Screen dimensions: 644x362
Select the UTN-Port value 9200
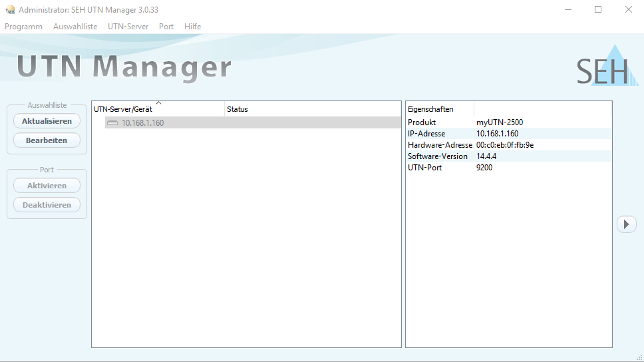click(x=484, y=168)
